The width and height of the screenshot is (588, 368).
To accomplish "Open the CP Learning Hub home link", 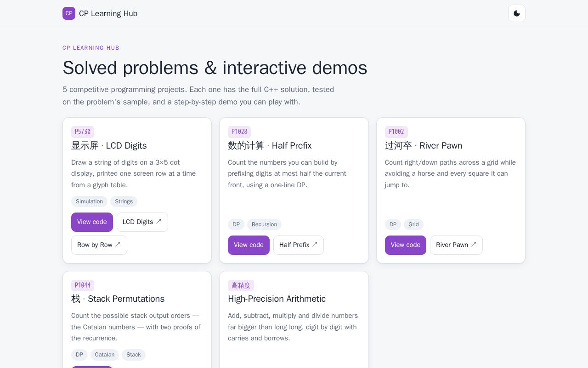I will coord(100,13).
